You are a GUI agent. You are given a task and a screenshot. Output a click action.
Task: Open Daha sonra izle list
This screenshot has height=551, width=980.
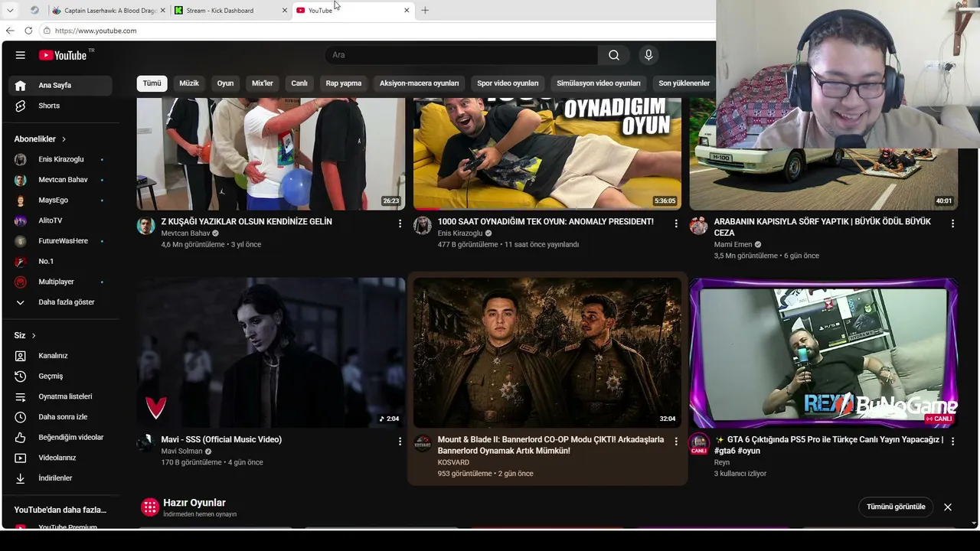[x=60, y=417]
